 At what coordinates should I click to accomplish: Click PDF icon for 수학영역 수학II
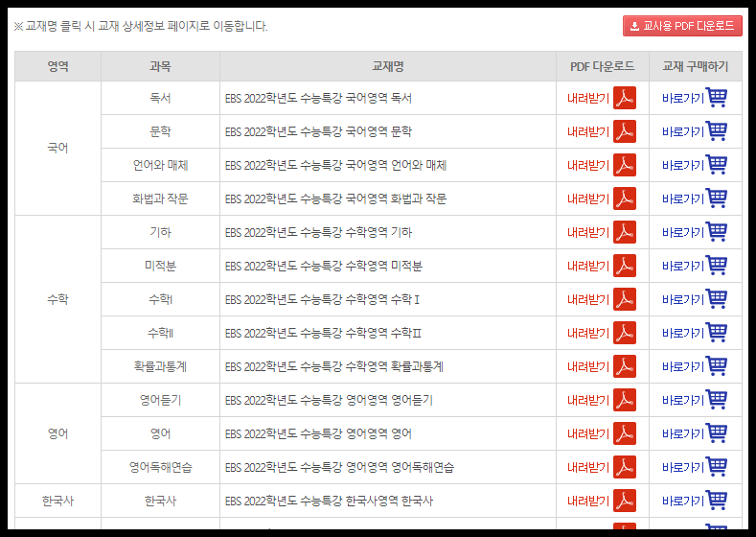625,333
